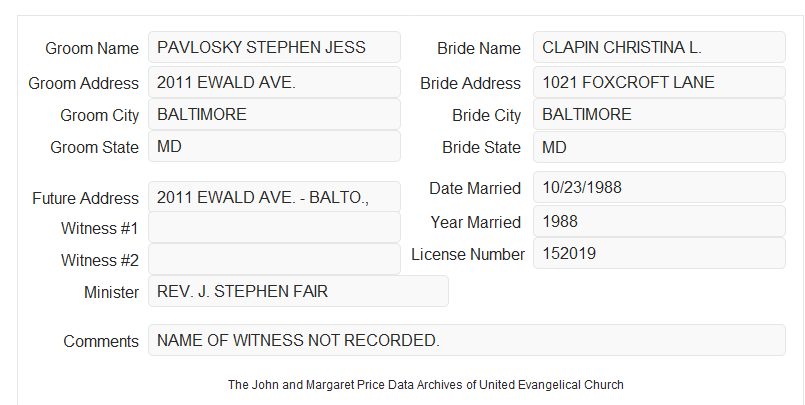Image resolution: width=805 pixels, height=405 pixels.
Task: Focus the License Number field
Action: [659, 253]
